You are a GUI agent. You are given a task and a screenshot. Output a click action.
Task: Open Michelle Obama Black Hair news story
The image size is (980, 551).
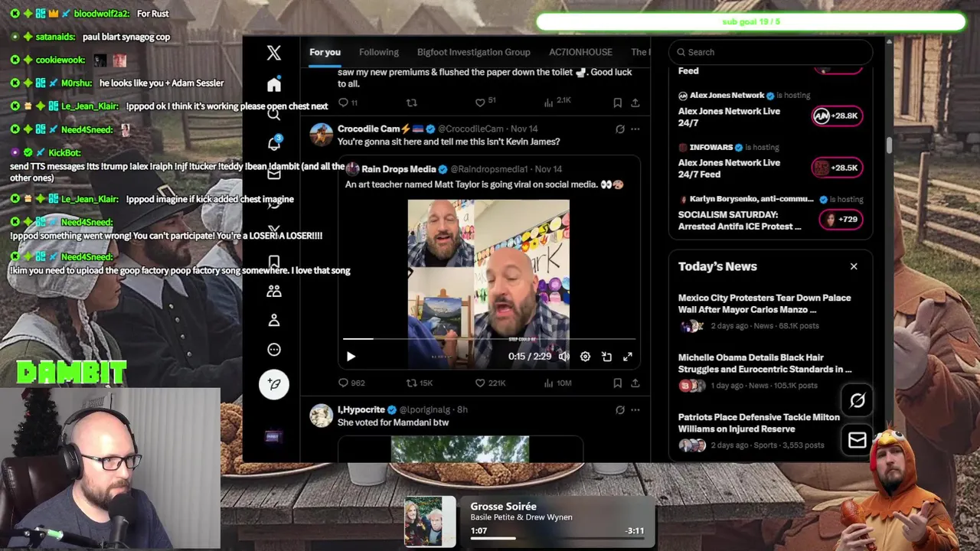click(770, 371)
